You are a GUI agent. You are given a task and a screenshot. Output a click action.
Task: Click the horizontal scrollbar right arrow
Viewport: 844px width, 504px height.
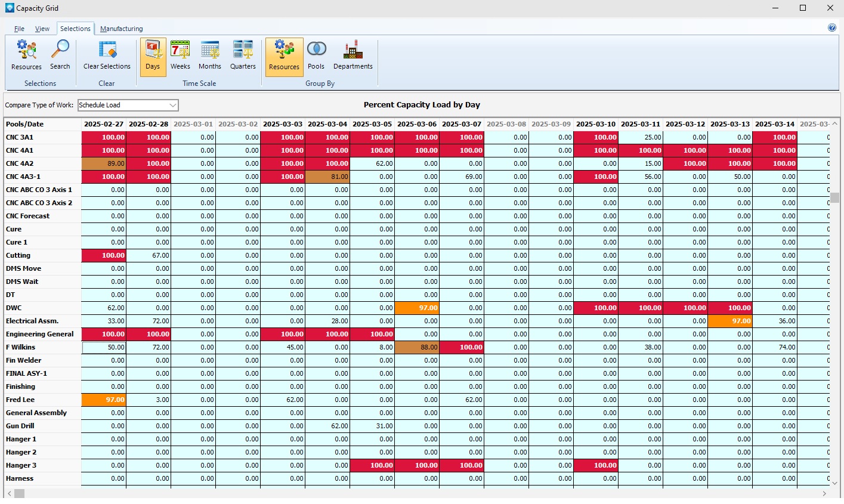[824, 493]
